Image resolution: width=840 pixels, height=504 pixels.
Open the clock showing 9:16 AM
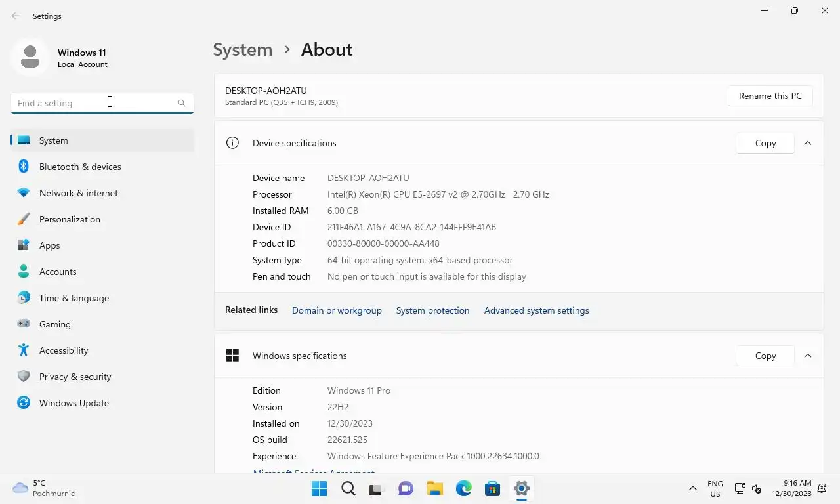click(791, 488)
